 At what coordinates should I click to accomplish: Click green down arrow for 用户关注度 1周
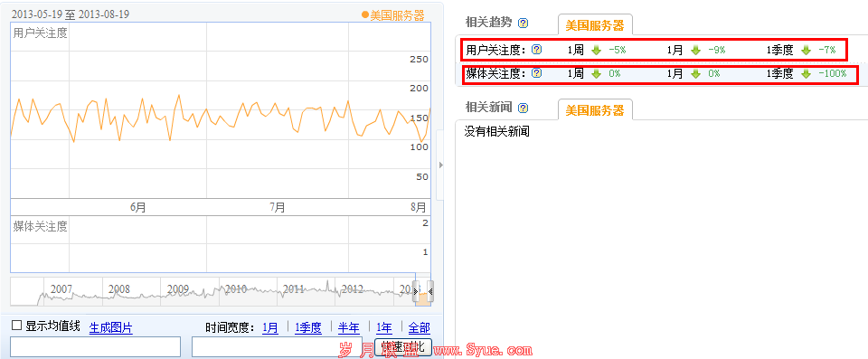pos(596,51)
